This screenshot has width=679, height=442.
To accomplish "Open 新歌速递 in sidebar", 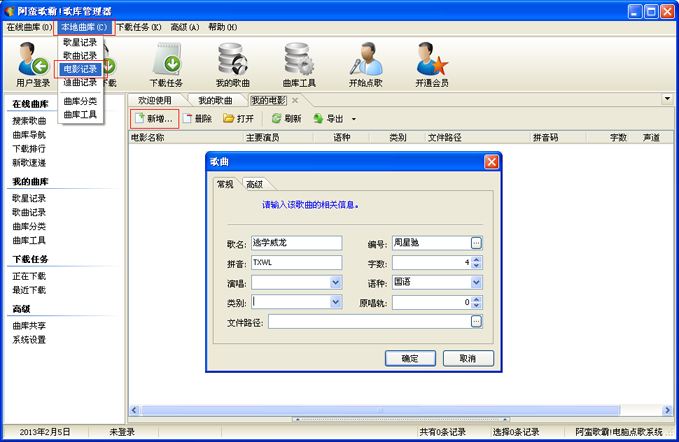I will (x=29, y=163).
